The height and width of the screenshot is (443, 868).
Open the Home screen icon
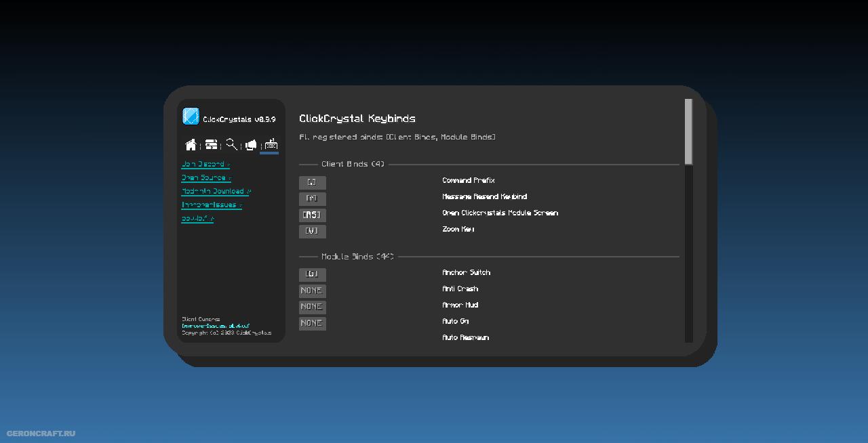pyautogui.click(x=191, y=145)
